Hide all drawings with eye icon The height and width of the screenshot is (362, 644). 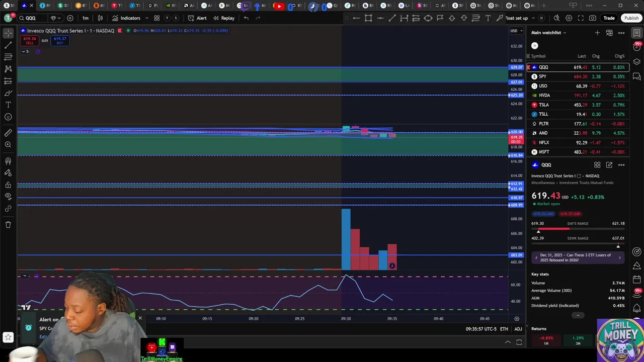click(8, 197)
